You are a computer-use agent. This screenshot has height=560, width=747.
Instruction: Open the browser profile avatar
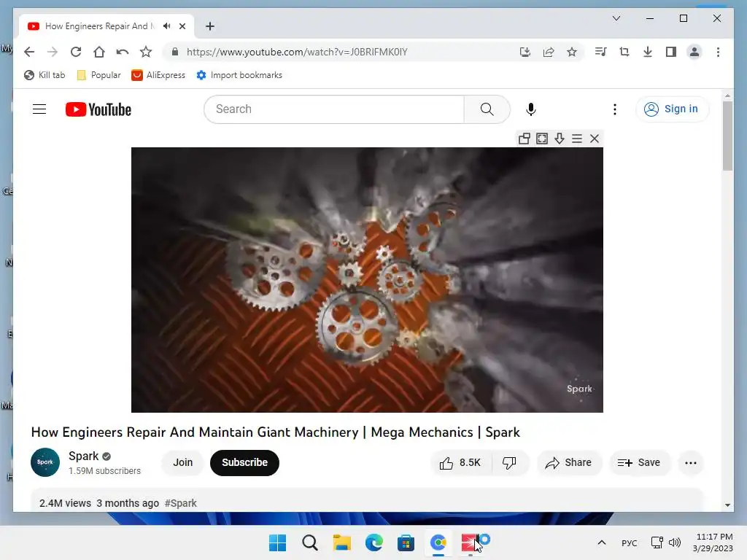694,52
